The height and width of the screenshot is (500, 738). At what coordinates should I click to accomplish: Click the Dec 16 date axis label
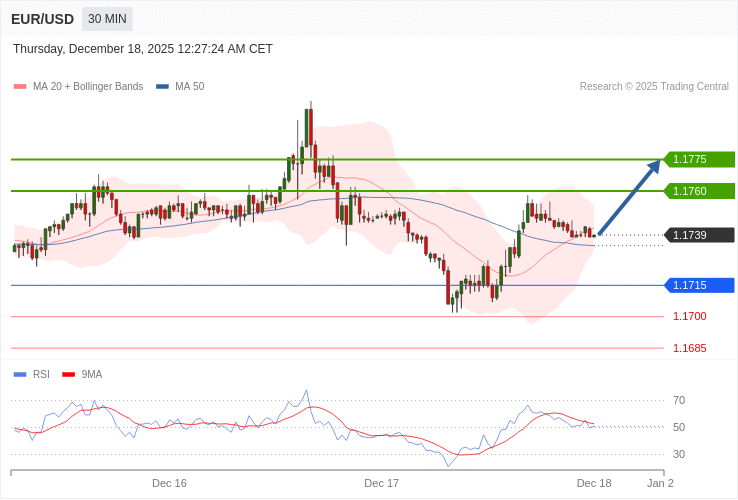point(169,483)
